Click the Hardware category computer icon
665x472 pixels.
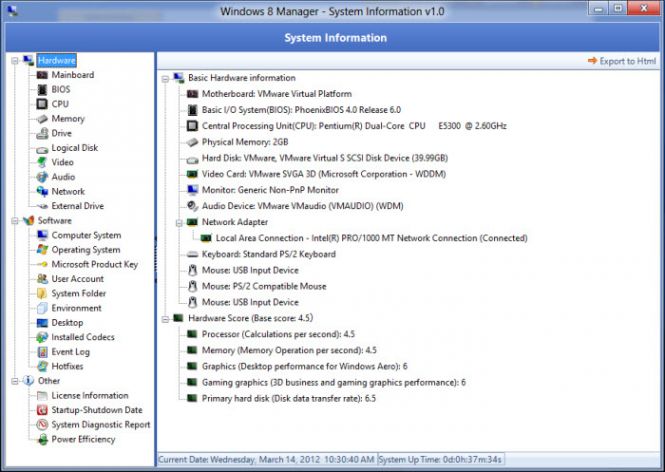pyautogui.click(x=28, y=60)
